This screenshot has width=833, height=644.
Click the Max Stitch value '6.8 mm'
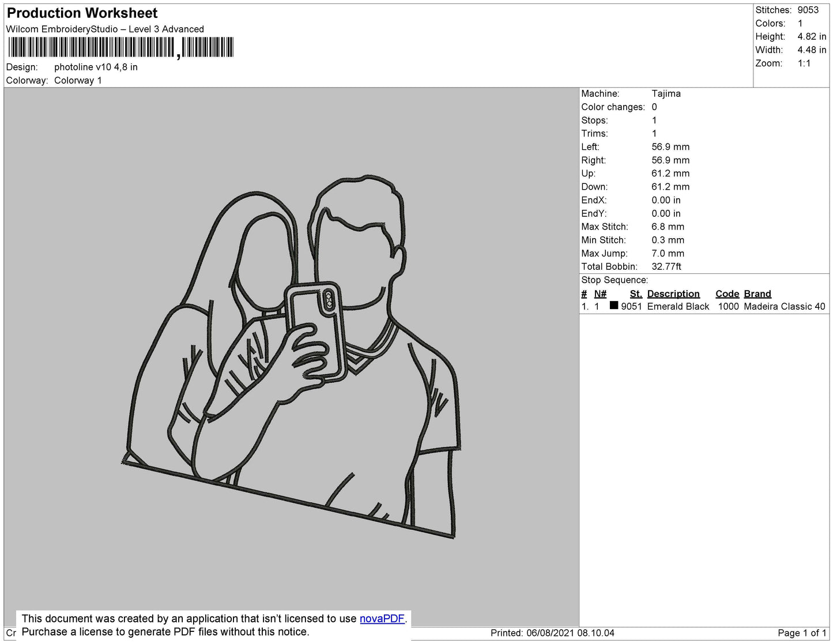(x=668, y=227)
